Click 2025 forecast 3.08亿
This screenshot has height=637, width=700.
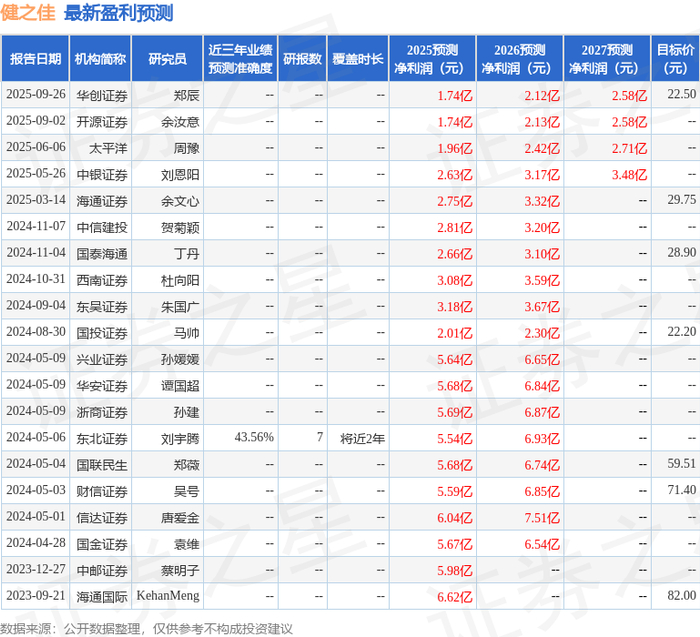click(454, 280)
